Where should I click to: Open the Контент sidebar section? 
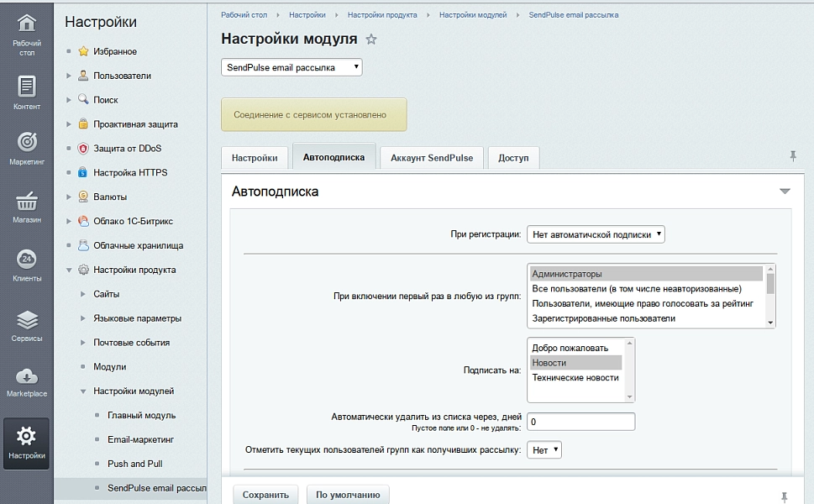pos(27,93)
